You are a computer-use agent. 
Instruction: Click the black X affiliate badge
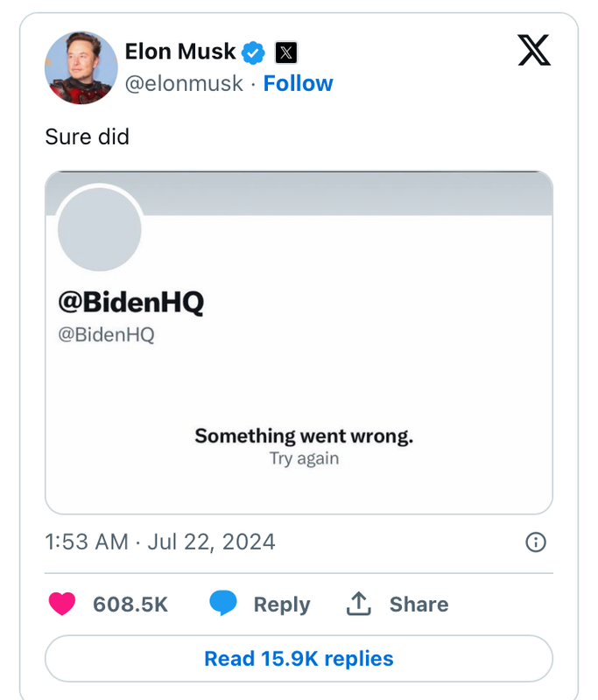click(285, 52)
